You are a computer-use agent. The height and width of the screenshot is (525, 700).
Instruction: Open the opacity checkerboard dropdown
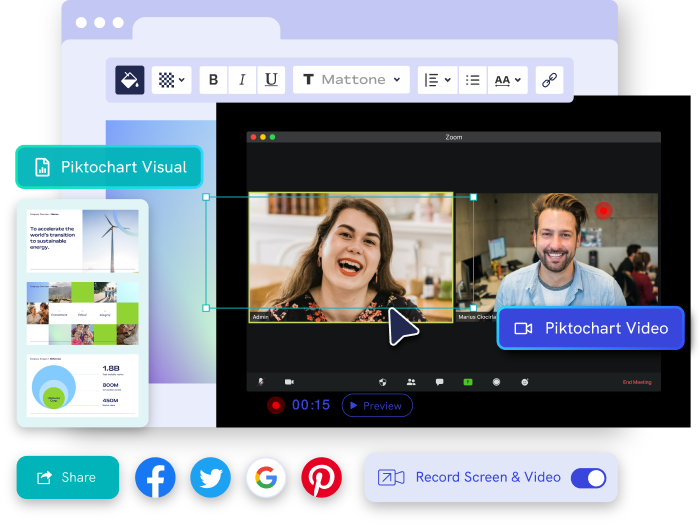[171, 80]
